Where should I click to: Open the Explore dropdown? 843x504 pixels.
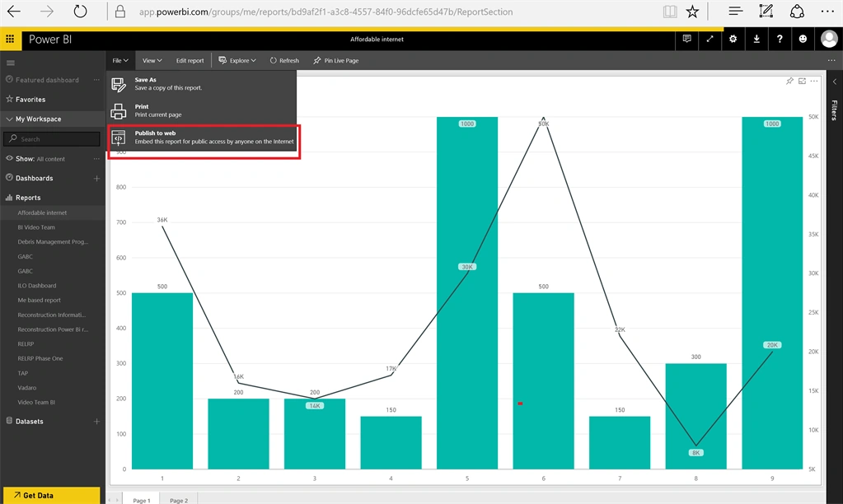click(x=237, y=61)
